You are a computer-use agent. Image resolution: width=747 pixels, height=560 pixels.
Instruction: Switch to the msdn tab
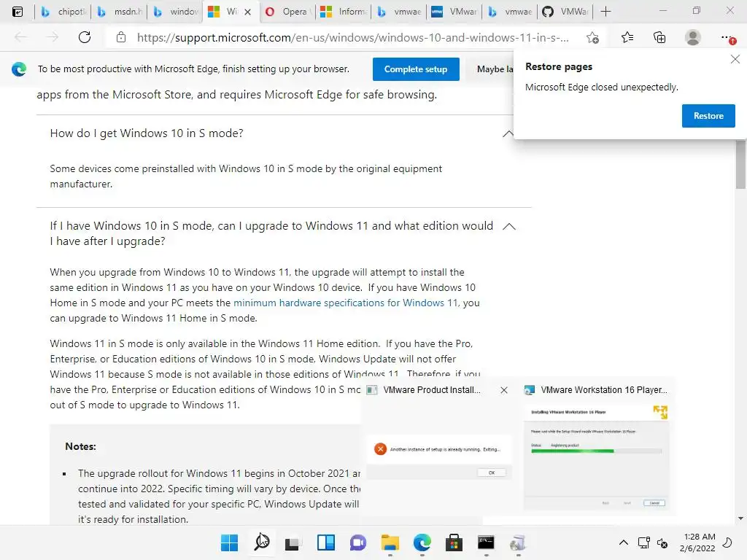coord(120,12)
